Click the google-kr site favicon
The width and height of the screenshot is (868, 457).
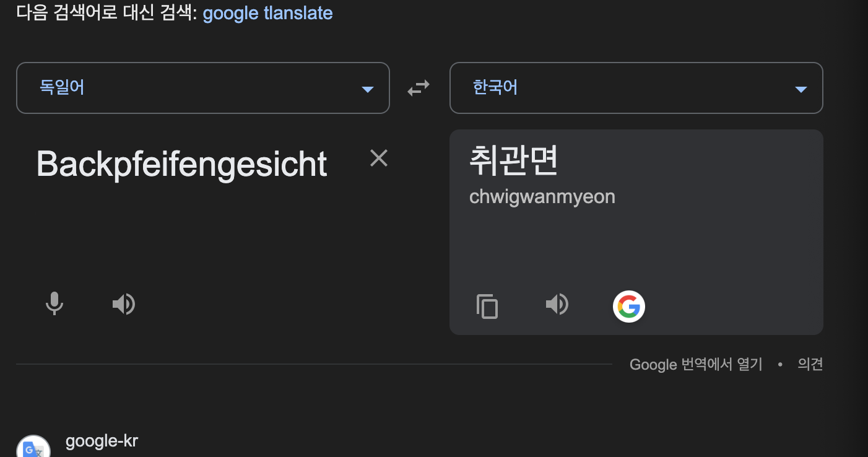(33, 448)
